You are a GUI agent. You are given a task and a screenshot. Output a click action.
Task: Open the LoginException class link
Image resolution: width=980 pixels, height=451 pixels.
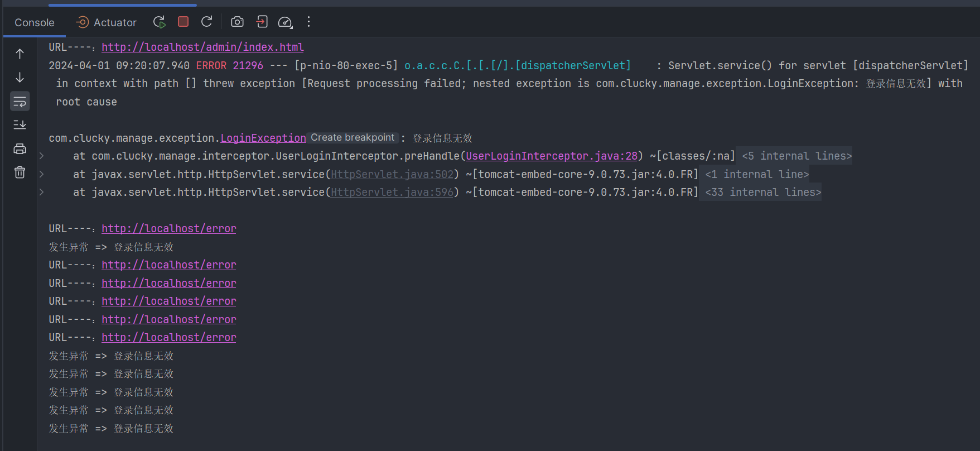coord(263,138)
